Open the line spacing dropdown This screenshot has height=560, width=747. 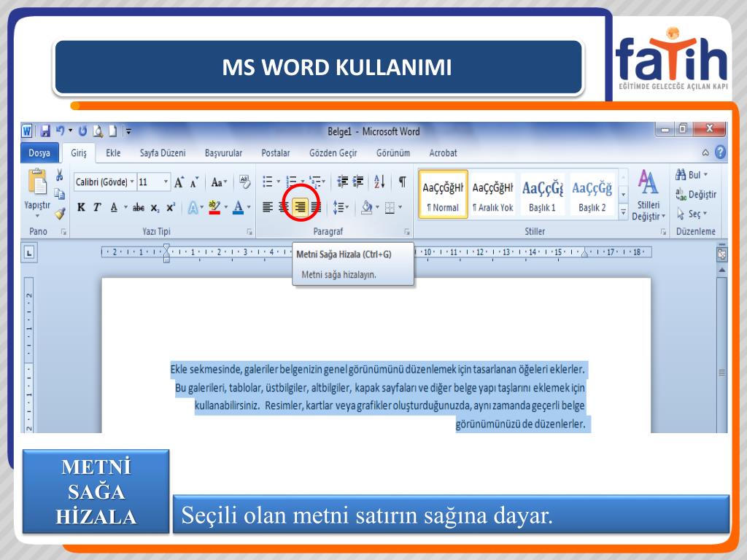pyautogui.click(x=341, y=207)
